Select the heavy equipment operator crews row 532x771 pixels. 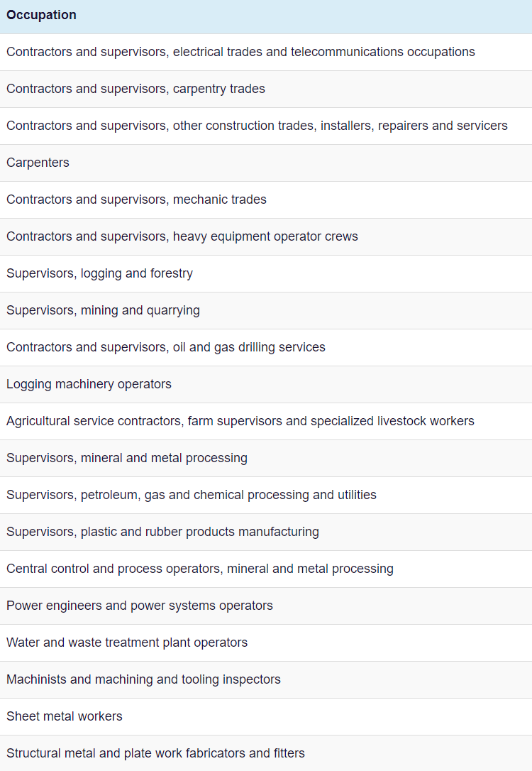pos(266,236)
